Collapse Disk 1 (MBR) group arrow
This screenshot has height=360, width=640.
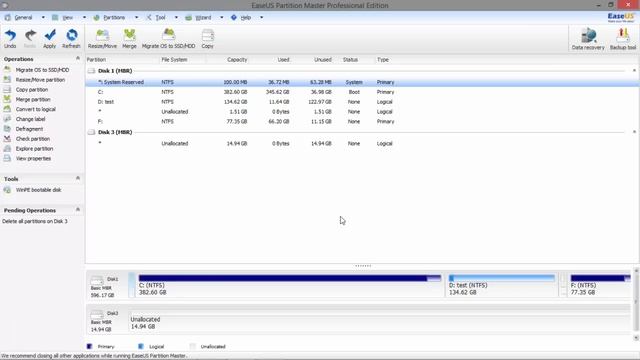pos(634,71)
